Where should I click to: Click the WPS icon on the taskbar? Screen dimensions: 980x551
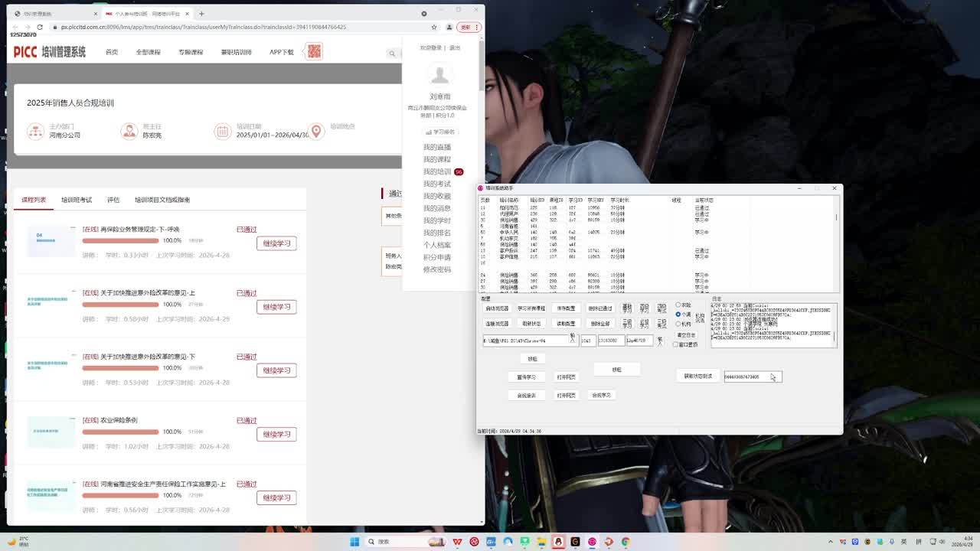457,542
